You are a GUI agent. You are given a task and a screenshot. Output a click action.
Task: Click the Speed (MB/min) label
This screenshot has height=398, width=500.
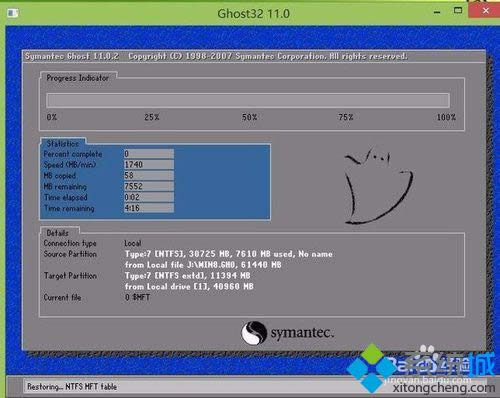[70, 165]
